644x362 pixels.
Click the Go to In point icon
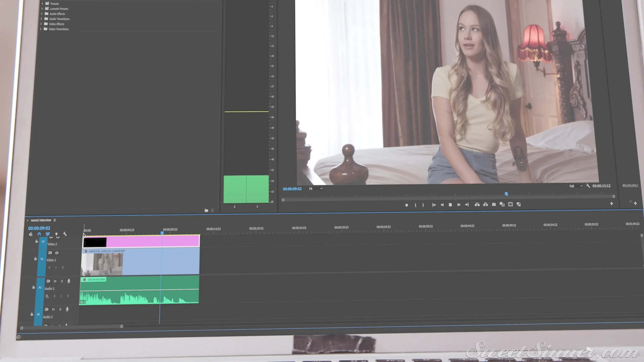(434, 205)
